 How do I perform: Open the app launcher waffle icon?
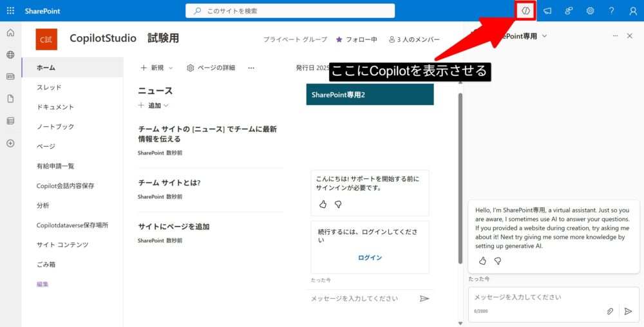tap(10, 11)
